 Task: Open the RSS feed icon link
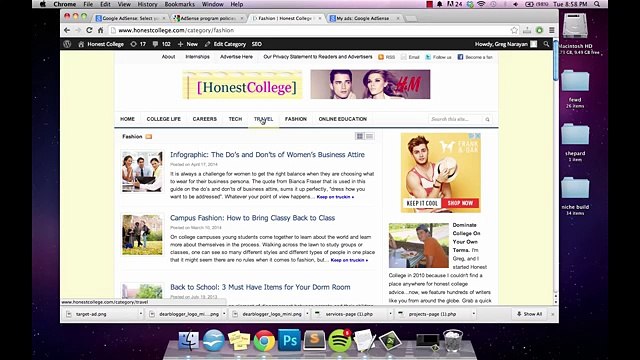[381, 57]
